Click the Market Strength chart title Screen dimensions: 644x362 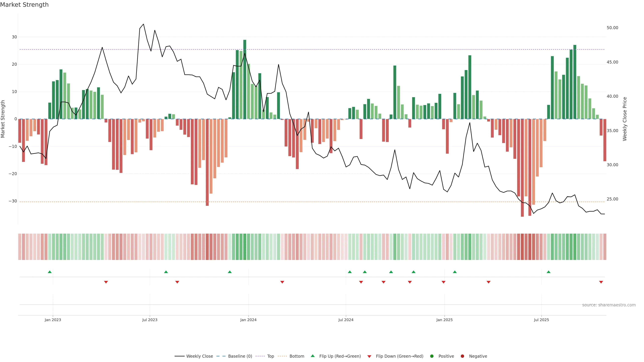pos(24,5)
